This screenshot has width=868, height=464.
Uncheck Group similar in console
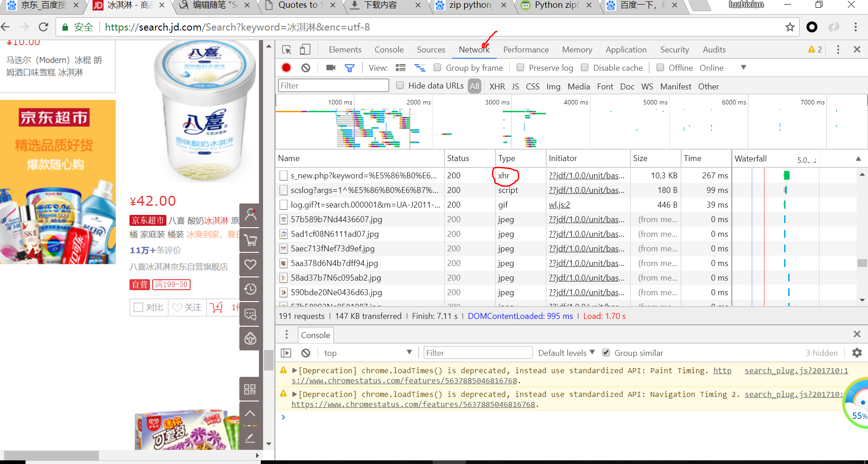tap(606, 353)
